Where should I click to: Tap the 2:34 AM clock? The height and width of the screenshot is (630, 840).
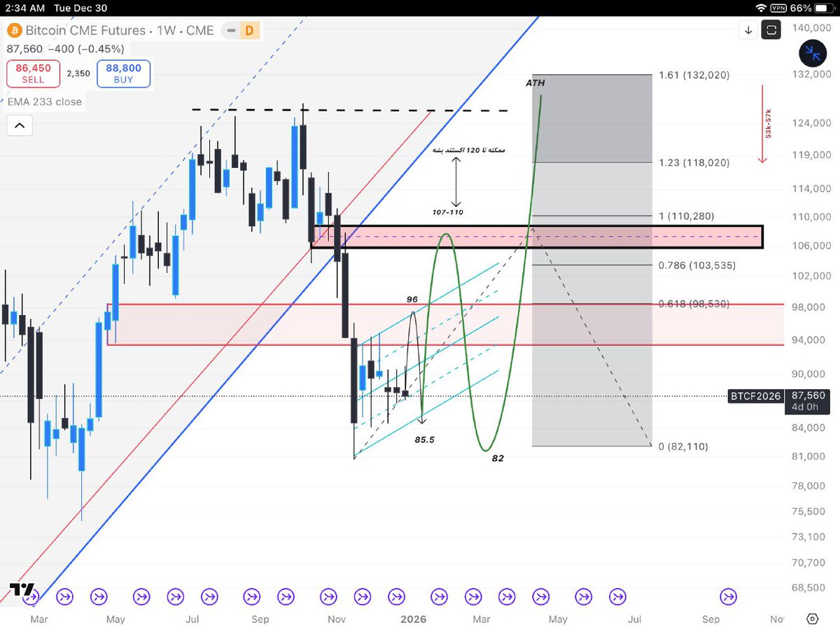click(x=25, y=8)
